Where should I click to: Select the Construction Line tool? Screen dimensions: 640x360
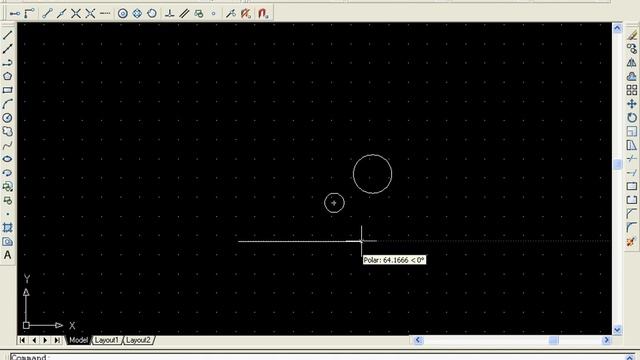[x=7, y=49]
